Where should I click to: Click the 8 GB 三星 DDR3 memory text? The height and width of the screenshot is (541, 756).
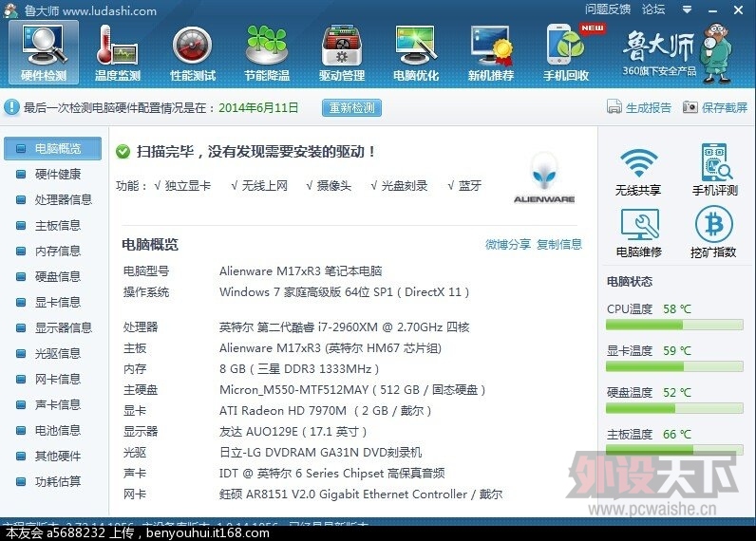click(299, 369)
